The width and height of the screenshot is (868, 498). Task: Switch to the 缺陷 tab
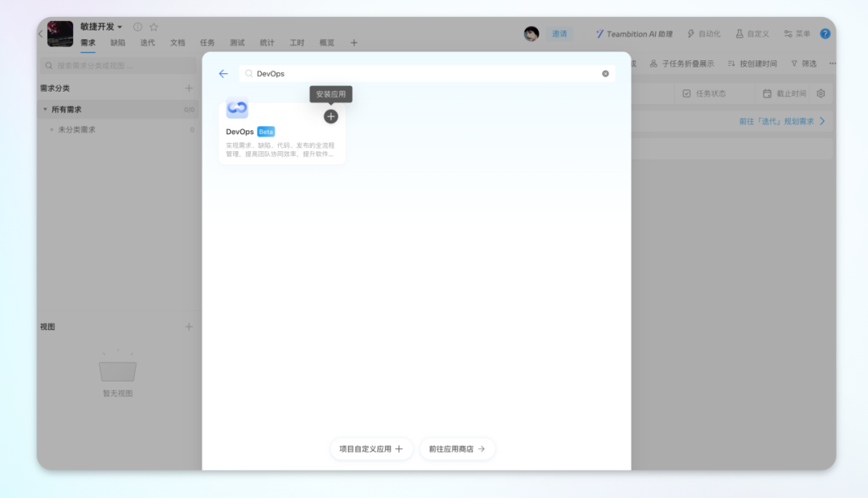click(118, 43)
